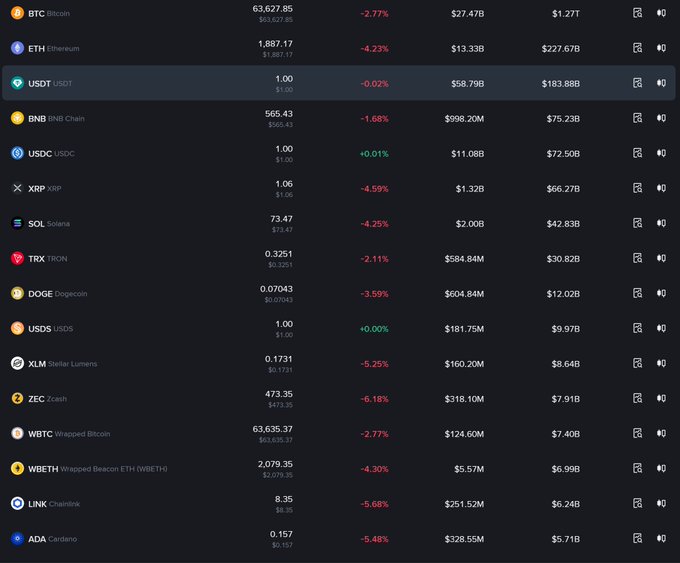Click the red TRON coin logo
Screen dimensions: 680x563
(x=17, y=259)
